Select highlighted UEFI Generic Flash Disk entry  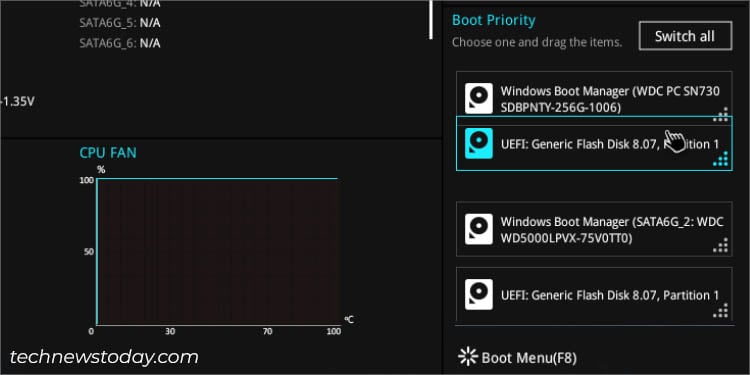coord(594,143)
